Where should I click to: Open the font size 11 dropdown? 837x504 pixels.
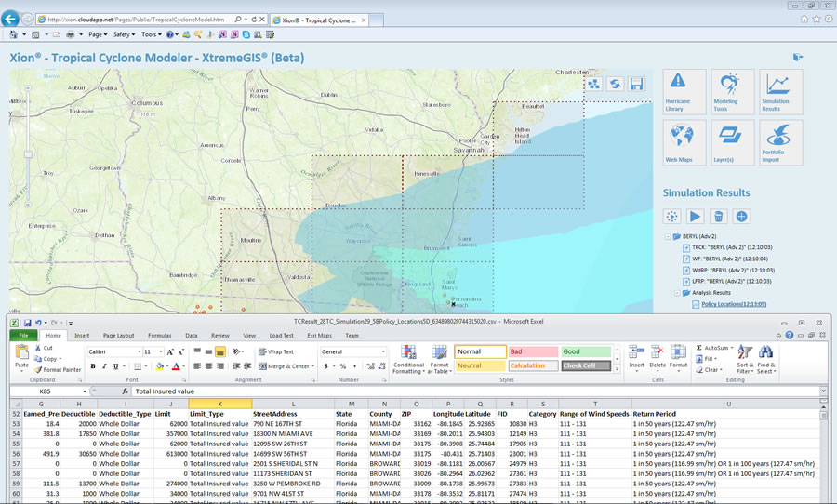[x=161, y=351]
